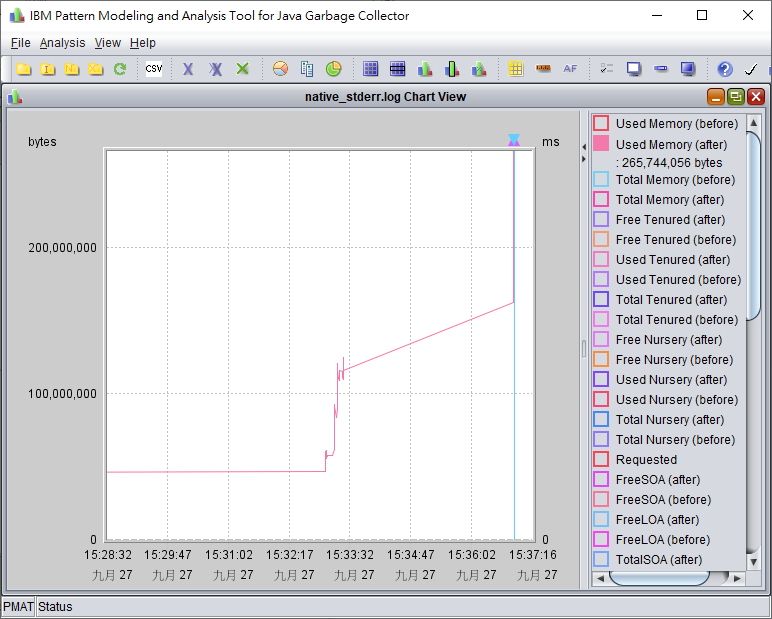
Task: Click the marker triangle above the chart
Action: pyautogui.click(x=514, y=140)
